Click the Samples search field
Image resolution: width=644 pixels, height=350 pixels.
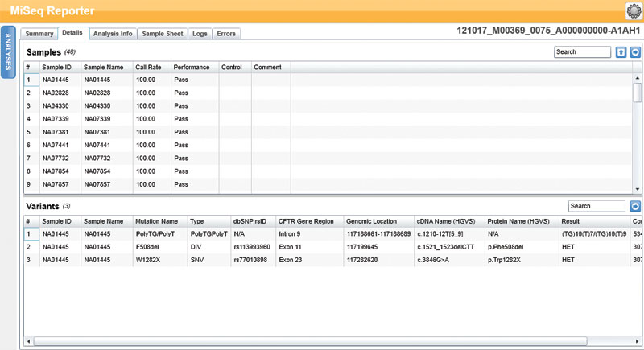582,52
